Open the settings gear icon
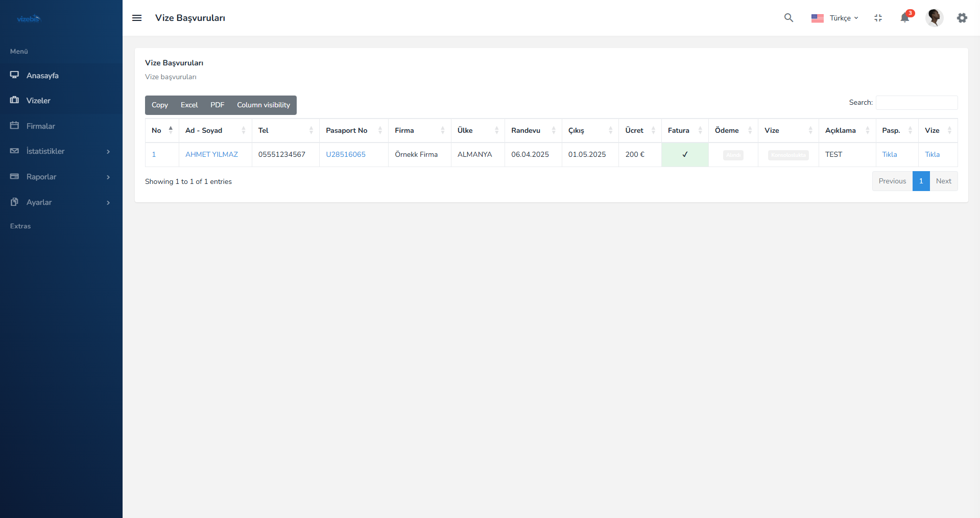 [962, 18]
